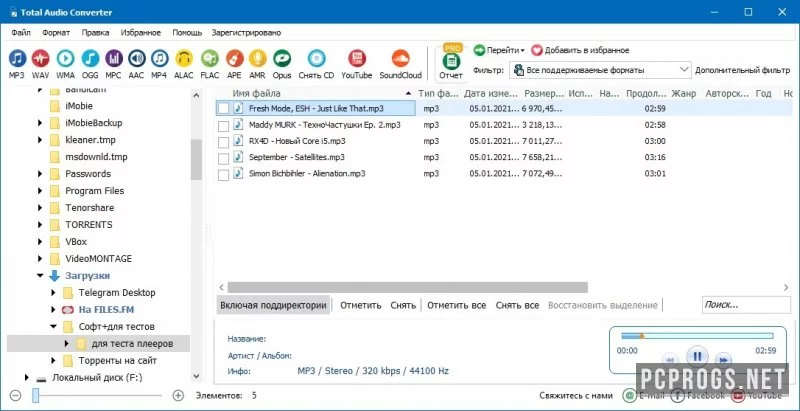Check the box for Fresh Mode, ESH - Just Like That.mp3
This screenshot has width=800, height=411.
click(x=223, y=109)
